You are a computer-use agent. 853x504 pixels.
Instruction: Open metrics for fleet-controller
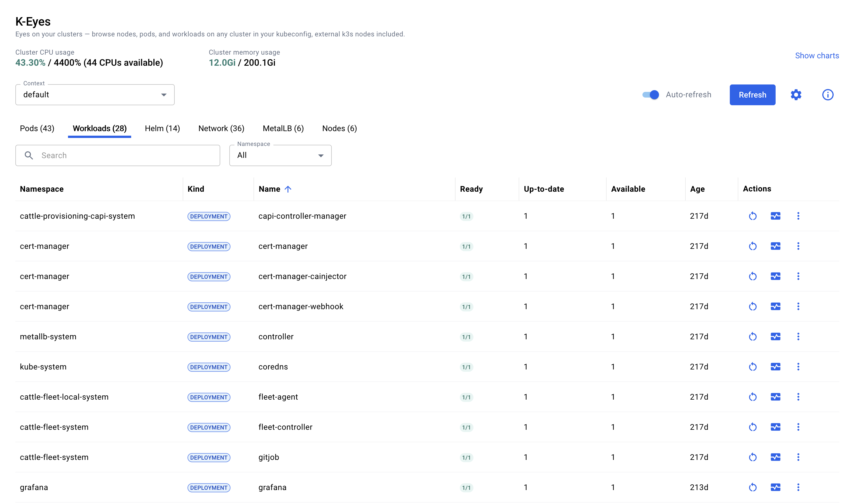coord(775,427)
